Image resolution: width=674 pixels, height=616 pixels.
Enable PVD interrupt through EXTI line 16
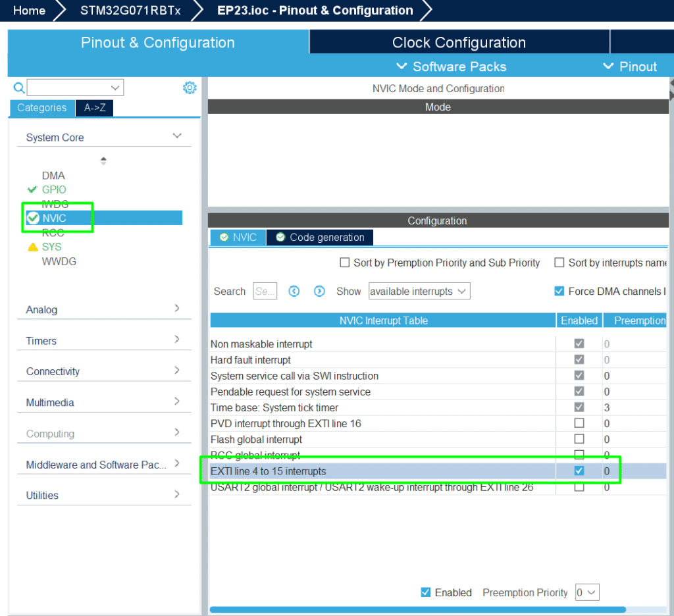click(579, 423)
